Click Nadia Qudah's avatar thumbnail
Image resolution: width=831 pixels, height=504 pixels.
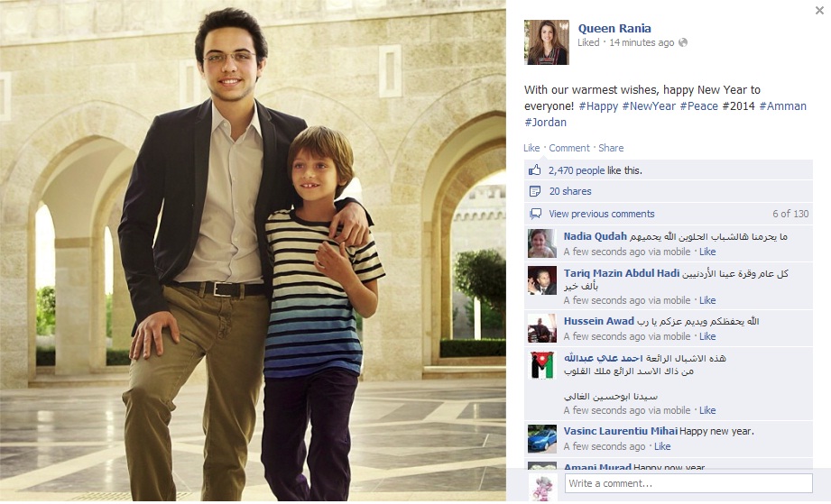(x=542, y=243)
